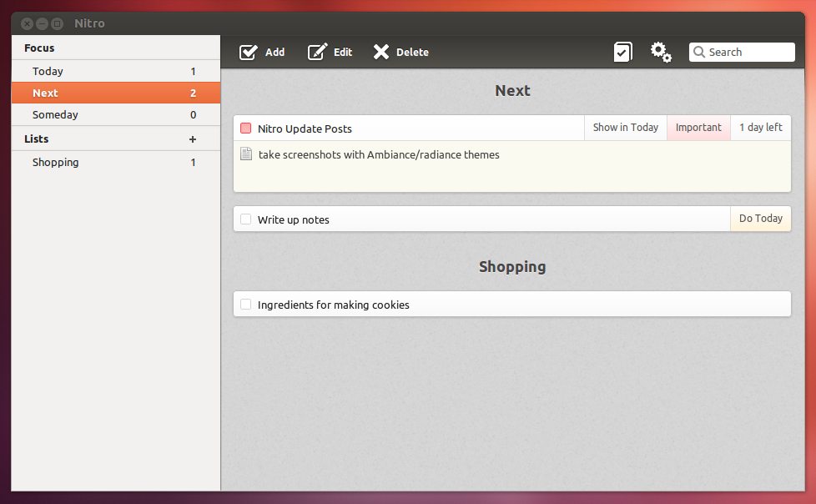Click the count 1 beside Today
The image size is (816, 504).
point(193,71)
